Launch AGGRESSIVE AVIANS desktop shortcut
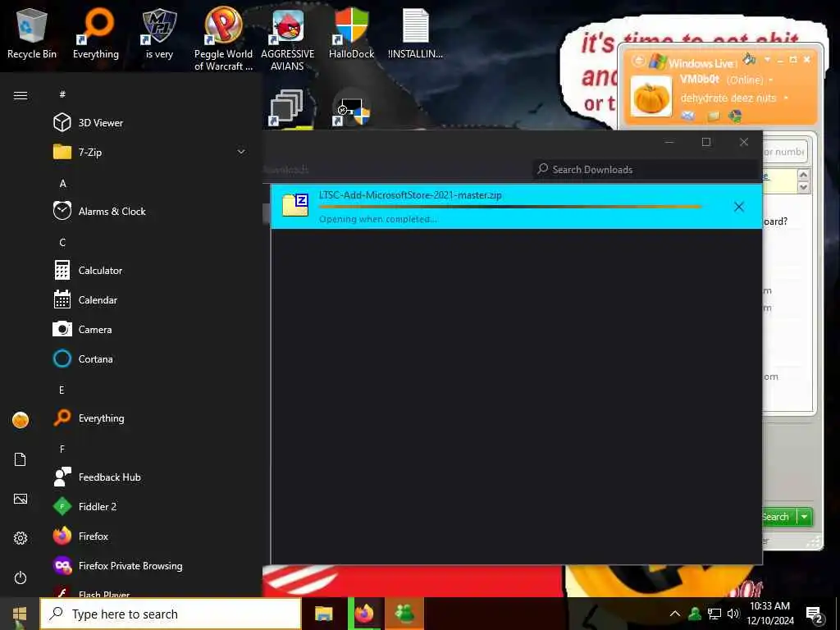 pyautogui.click(x=288, y=39)
